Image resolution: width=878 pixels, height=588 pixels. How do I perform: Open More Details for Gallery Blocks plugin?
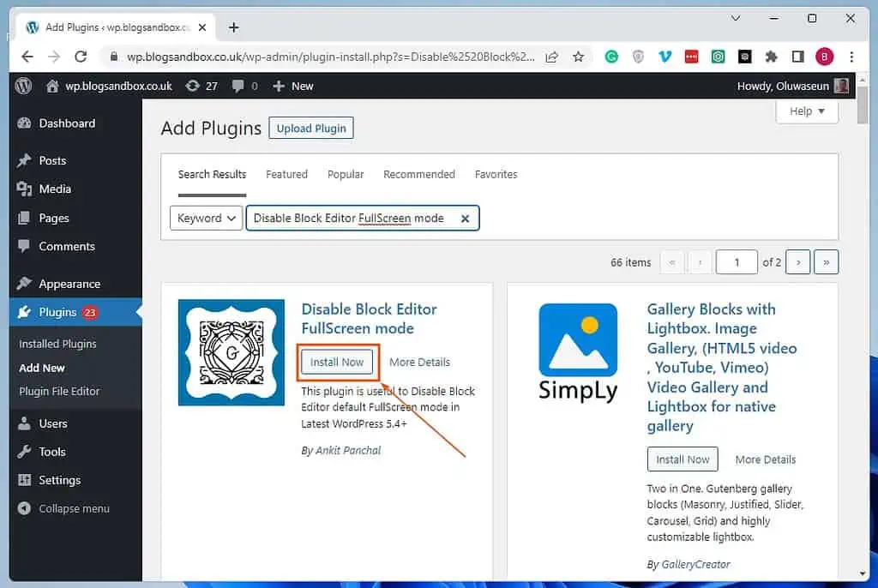coord(766,459)
